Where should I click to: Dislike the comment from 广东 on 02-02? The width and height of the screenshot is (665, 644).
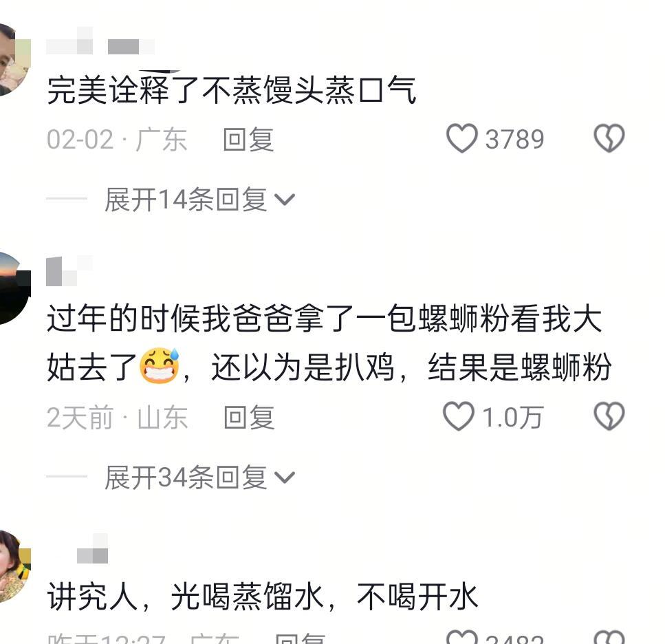point(609,138)
